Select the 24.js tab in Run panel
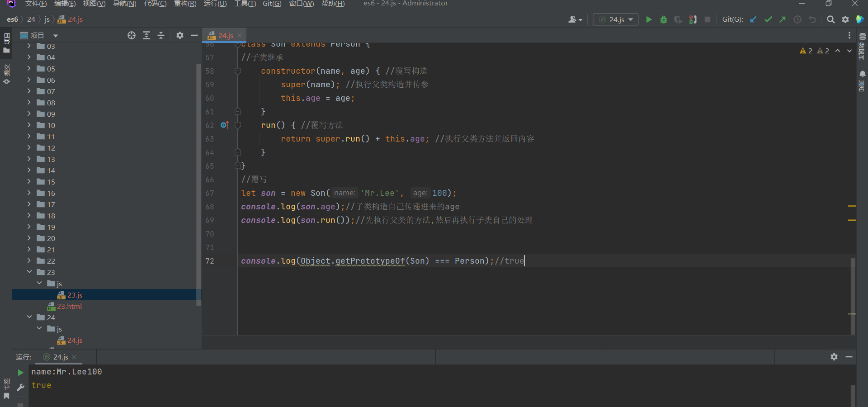Image resolution: width=868 pixels, height=407 pixels. tap(61, 357)
